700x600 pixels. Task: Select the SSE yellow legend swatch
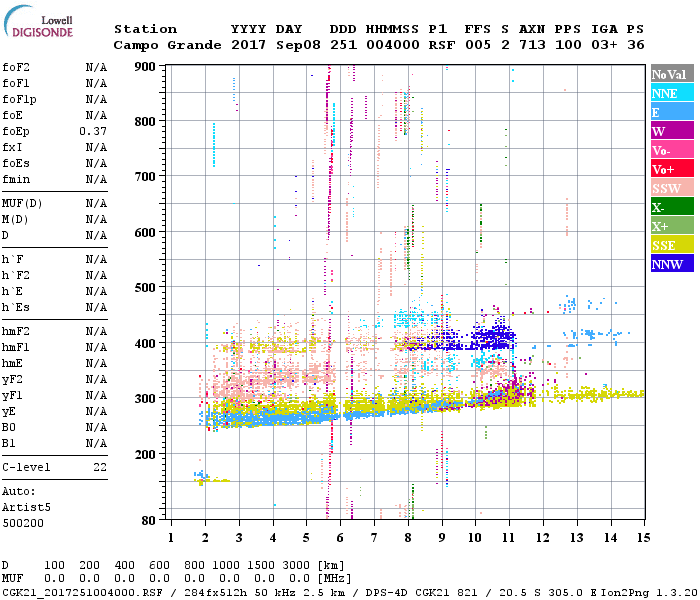pyautogui.click(x=671, y=245)
